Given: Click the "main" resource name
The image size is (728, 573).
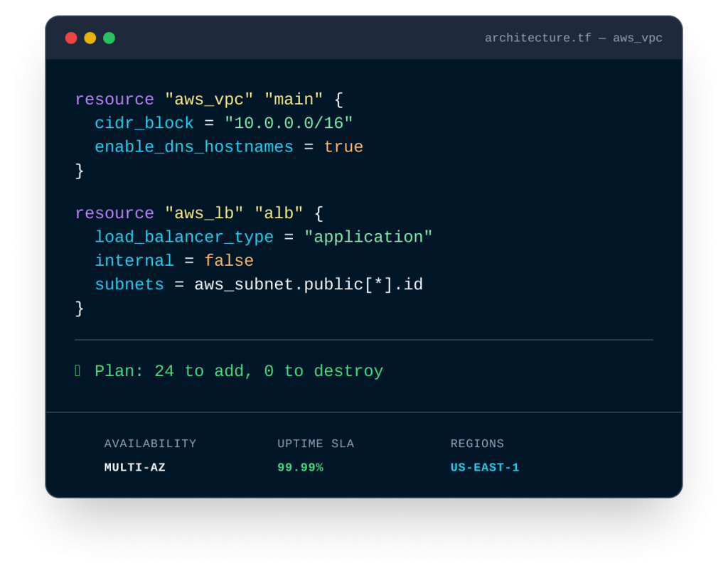Looking at the screenshot, I should click(294, 100).
